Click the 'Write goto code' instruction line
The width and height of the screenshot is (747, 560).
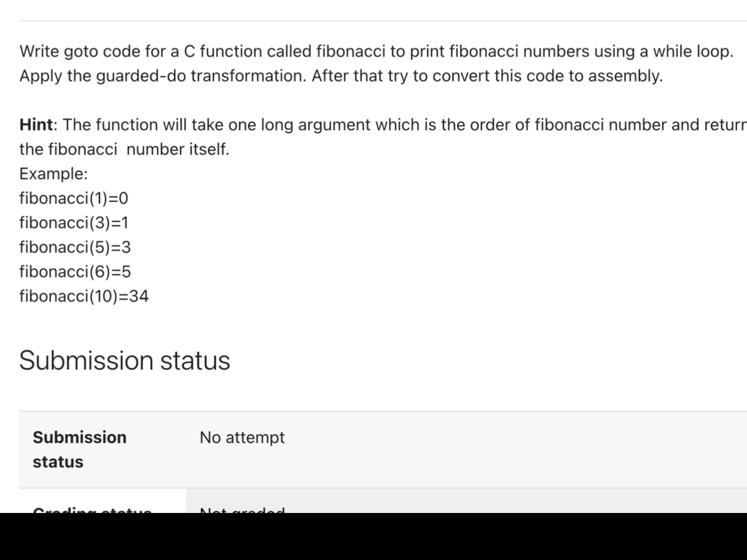pyautogui.click(x=376, y=51)
